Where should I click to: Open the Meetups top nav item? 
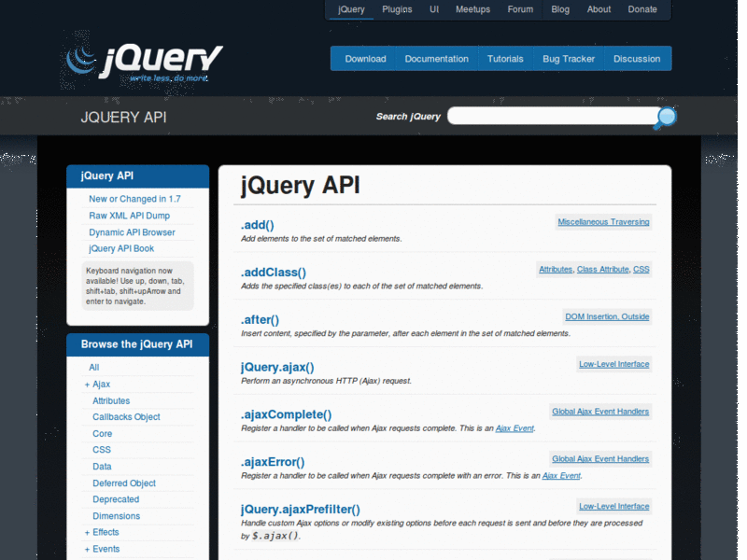(x=472, y=9)
